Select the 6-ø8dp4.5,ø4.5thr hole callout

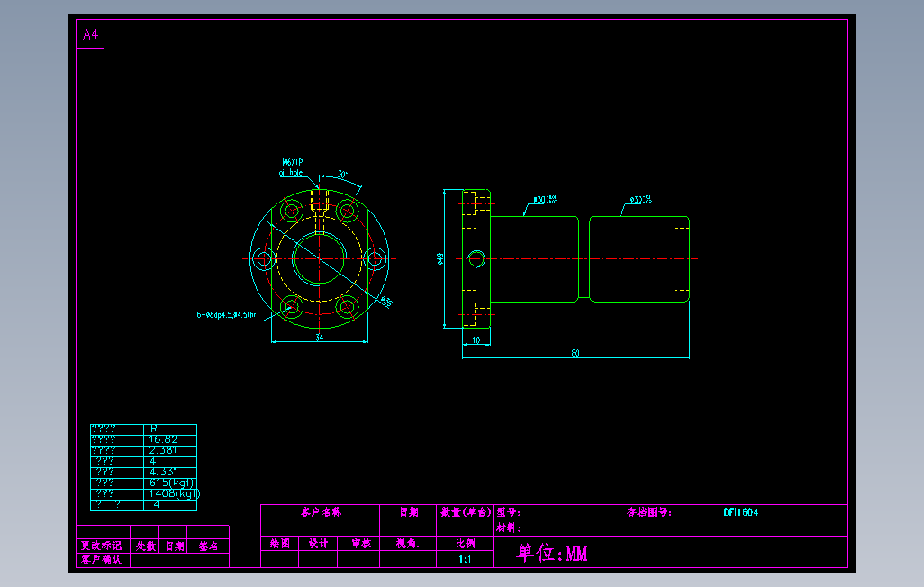(226, 315)
